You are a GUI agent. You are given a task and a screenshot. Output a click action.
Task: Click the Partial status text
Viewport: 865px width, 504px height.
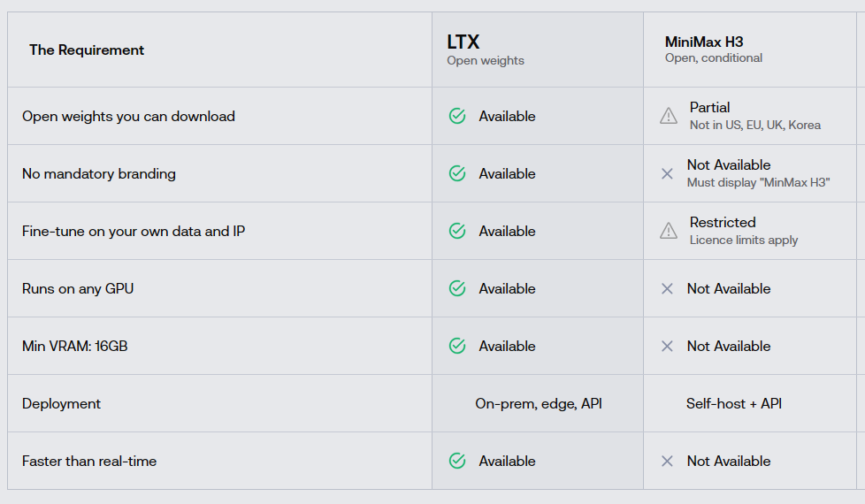point(709,108)
